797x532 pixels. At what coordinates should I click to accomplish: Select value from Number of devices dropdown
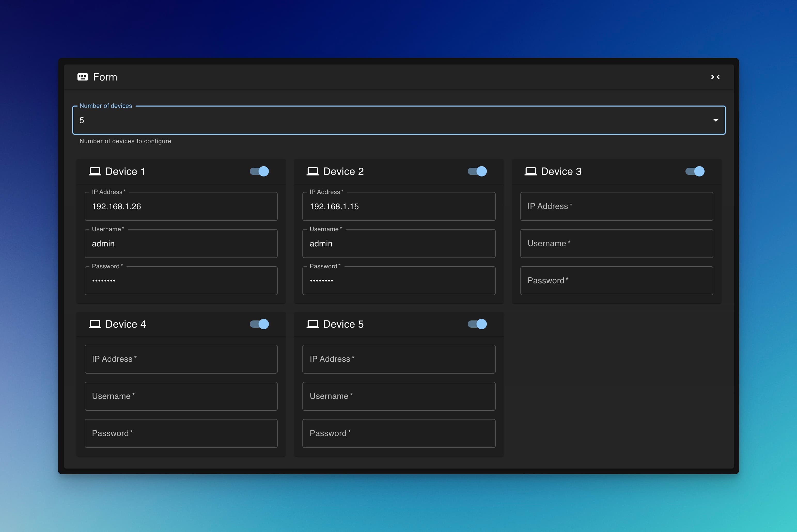[716, 120]
